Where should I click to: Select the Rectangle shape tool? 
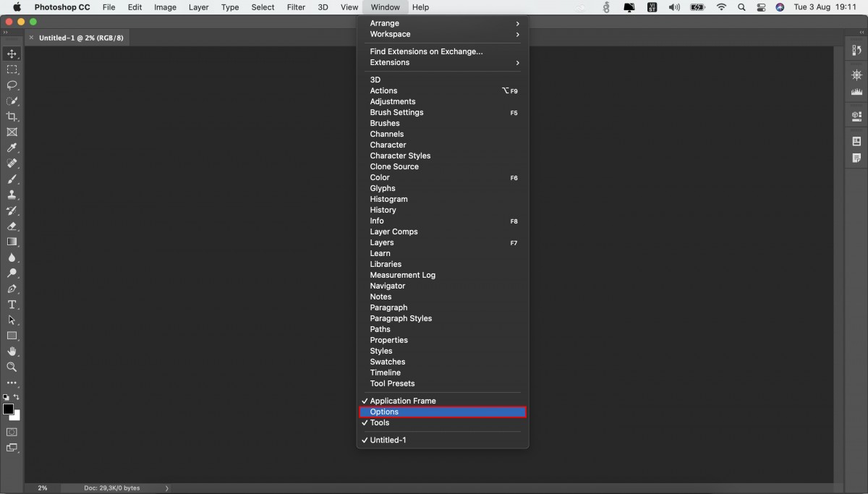click(x=12, y=336)
